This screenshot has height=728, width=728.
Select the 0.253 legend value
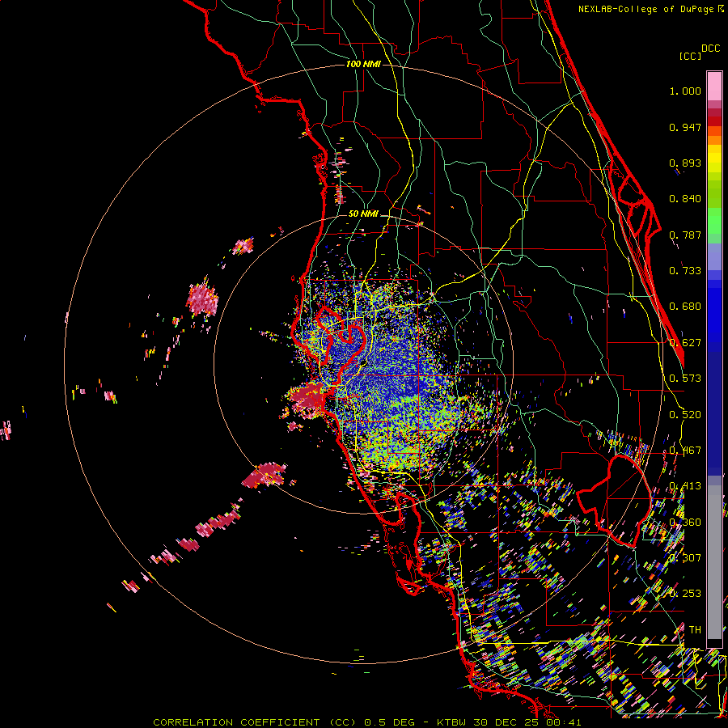[x=685, y=594]
